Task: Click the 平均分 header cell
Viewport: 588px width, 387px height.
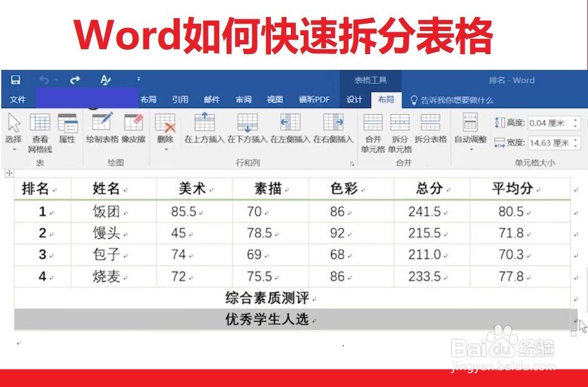Action: (x=520, y=188)
